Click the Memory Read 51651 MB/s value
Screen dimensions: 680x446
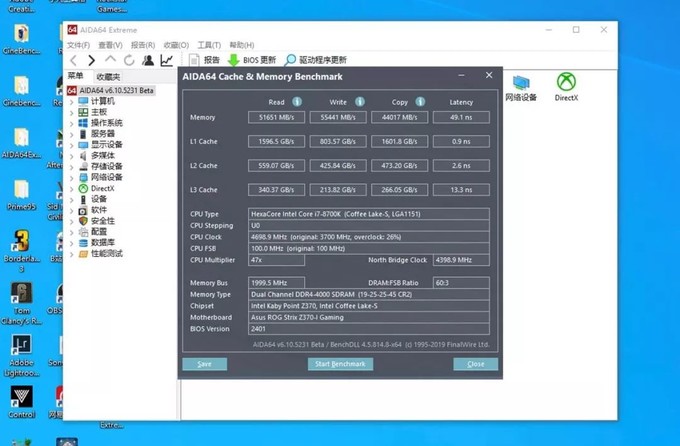[276, 117]
